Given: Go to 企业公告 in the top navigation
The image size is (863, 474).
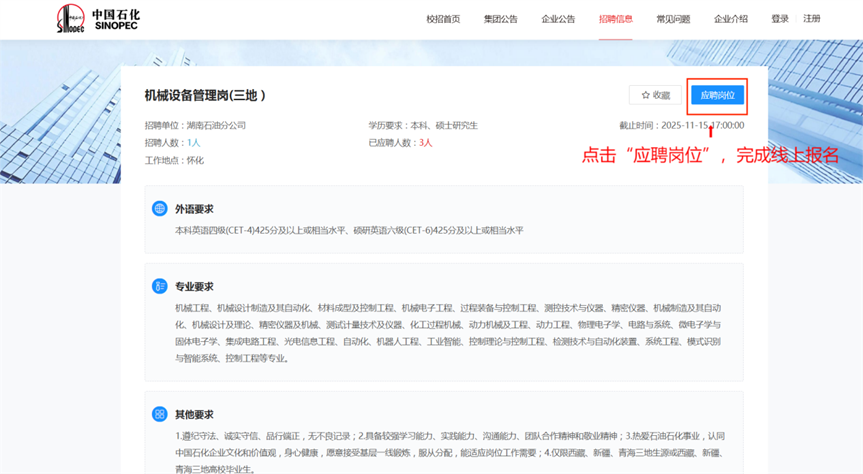Looking at the screenshot, I should click(x=558, y=19).
